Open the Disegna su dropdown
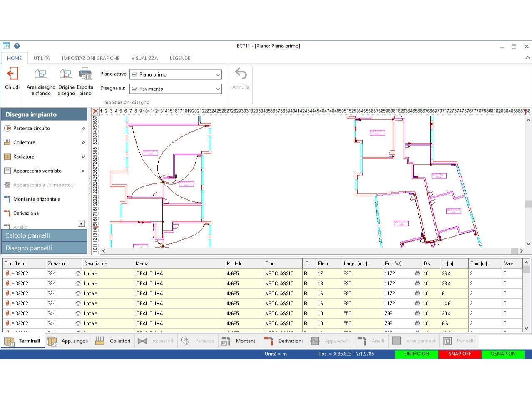Screen dimensions: 532x399 [175, 89]
